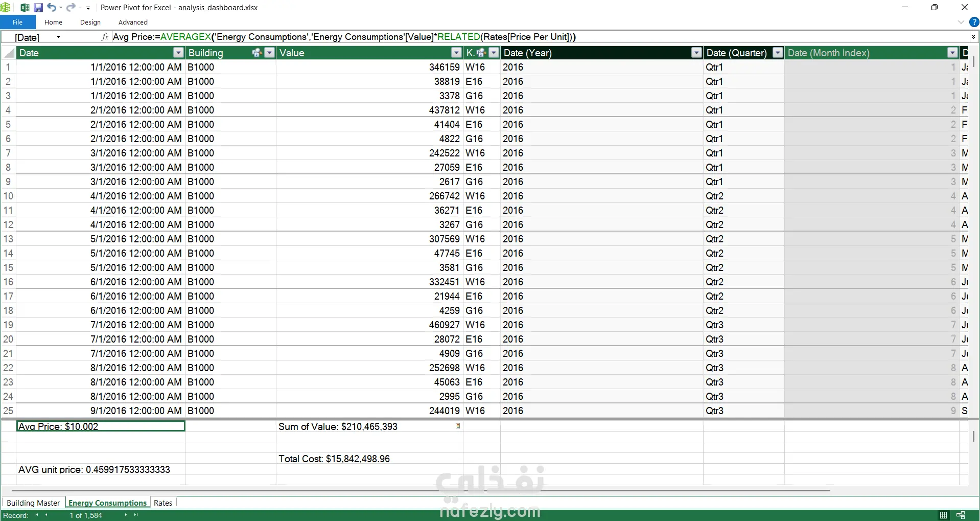The image size is (980, 521).
Task: Redo the last undone action
Action: pos(71,7)
